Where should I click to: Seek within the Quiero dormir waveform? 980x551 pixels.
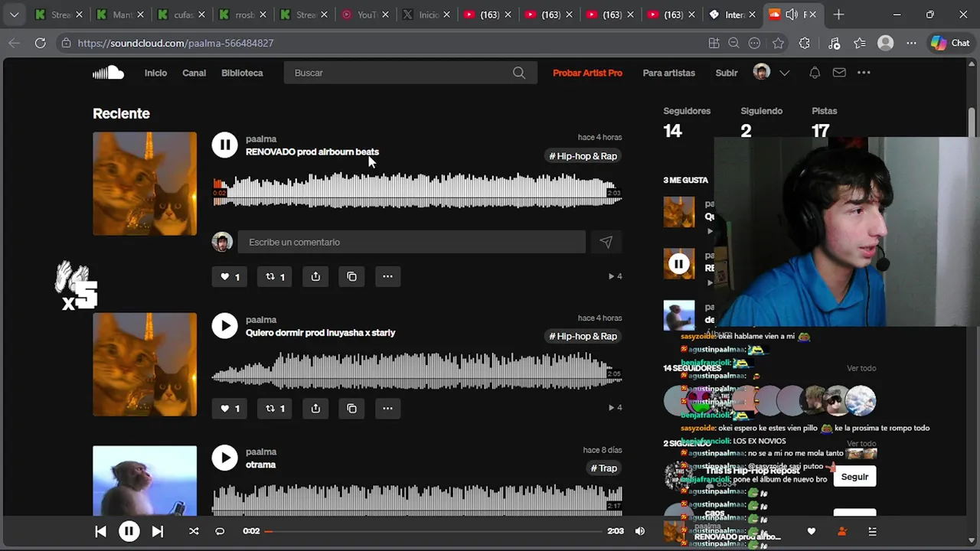[x=417, y=370]
